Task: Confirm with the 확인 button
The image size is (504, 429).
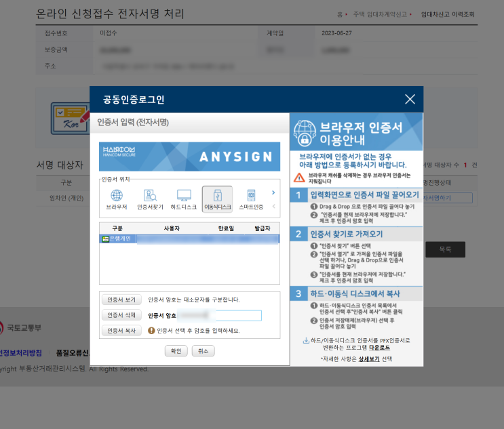Action: 176,351
